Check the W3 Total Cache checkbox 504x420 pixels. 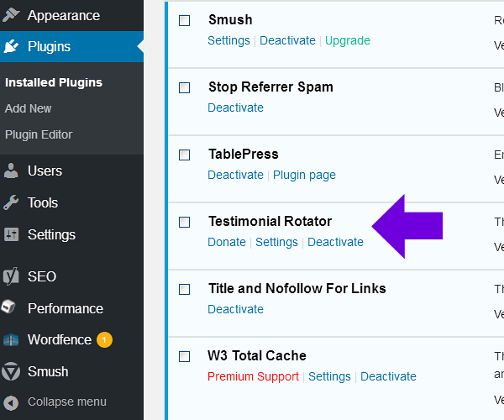tap(185, 356)
